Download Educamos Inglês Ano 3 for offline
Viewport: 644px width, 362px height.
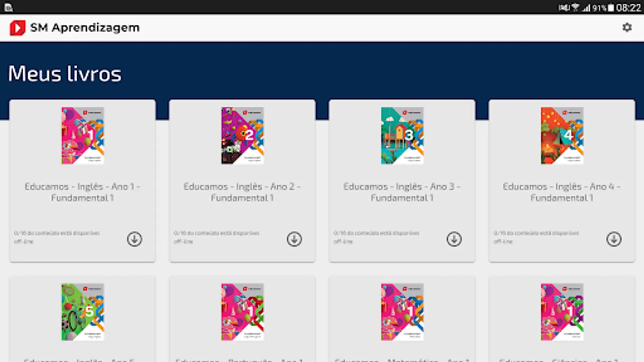pos(454,239)
